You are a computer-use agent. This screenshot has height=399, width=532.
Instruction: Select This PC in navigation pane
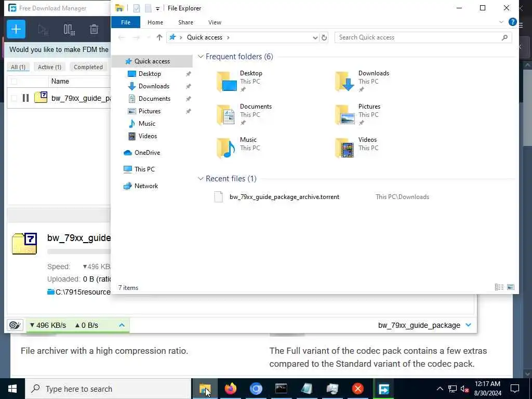coord(144,169)
